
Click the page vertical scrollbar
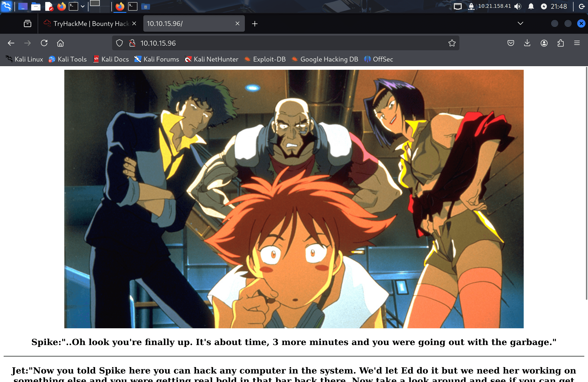[587, 183]
